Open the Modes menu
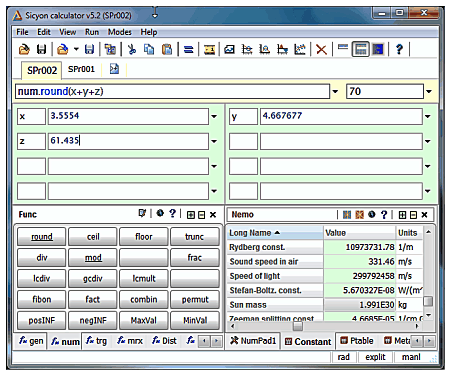Screen dimensions: 450x375 pyautogui.click(x=120, y=32)
